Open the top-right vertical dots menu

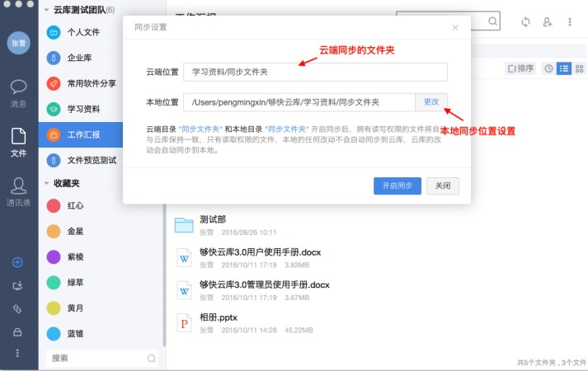tap(570, 22)
